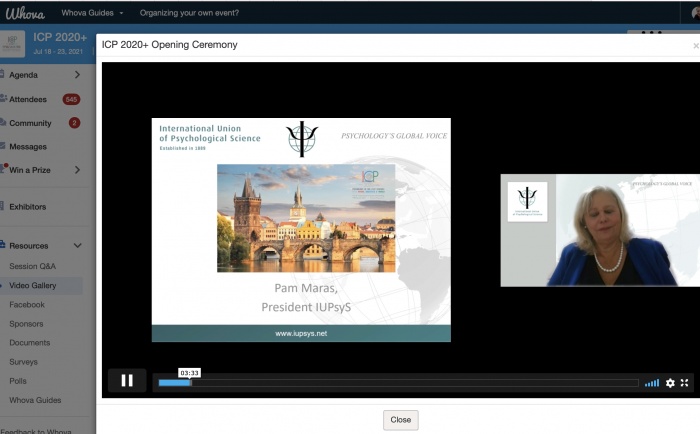Enter fullscreen video mode
Screen dimensions: 700x434
685,383
